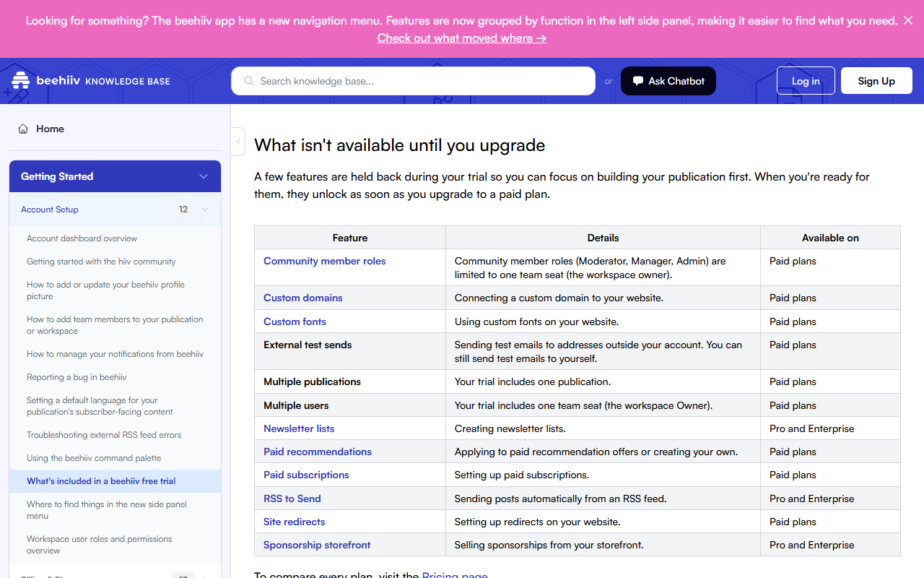
Task: Open Site redirects feature link
Action: pos(294,522)
